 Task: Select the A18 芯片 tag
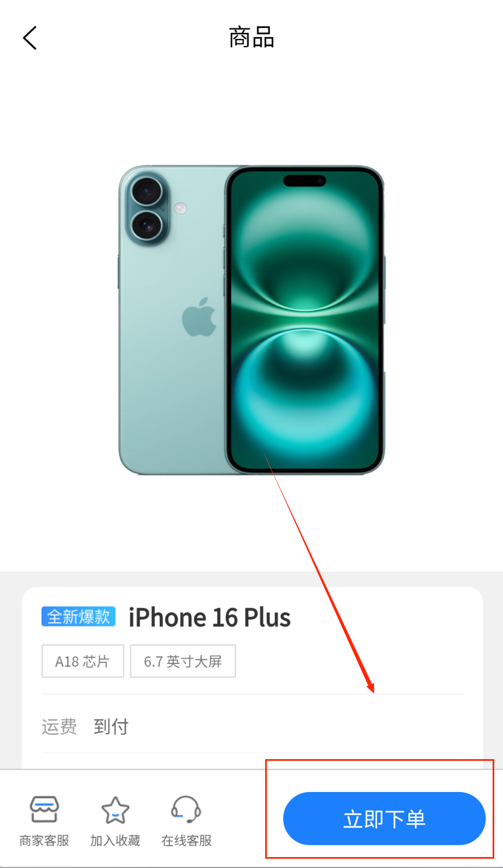(83, 661)
